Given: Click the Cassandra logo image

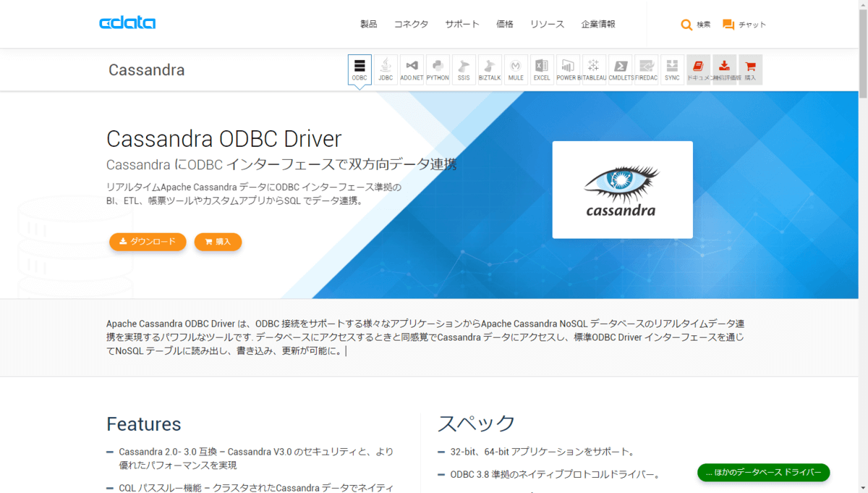Looking at the screenshot, I should (622, 190).
